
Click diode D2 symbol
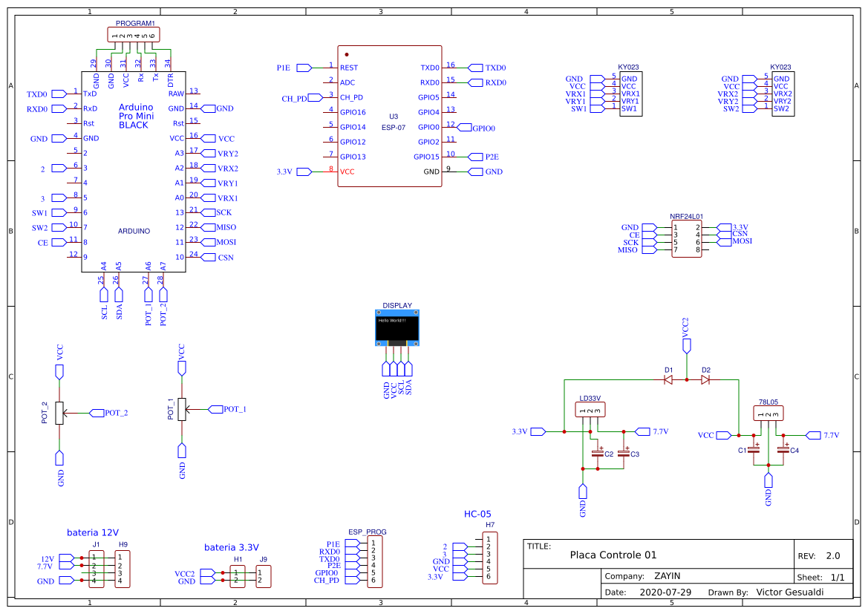pos(705,380)
